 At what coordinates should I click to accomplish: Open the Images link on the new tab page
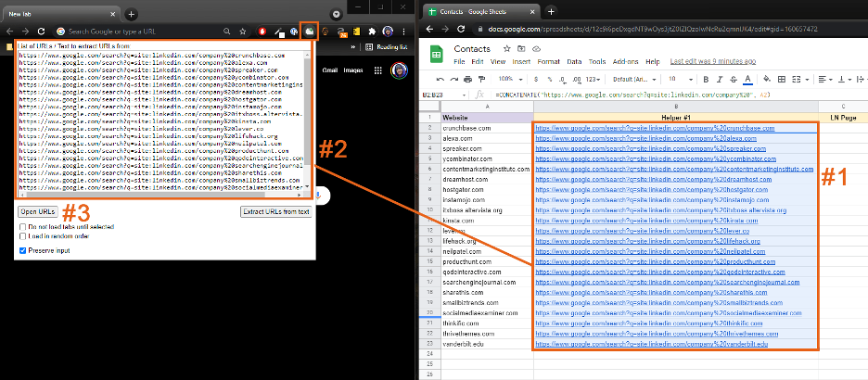[353, 70]
